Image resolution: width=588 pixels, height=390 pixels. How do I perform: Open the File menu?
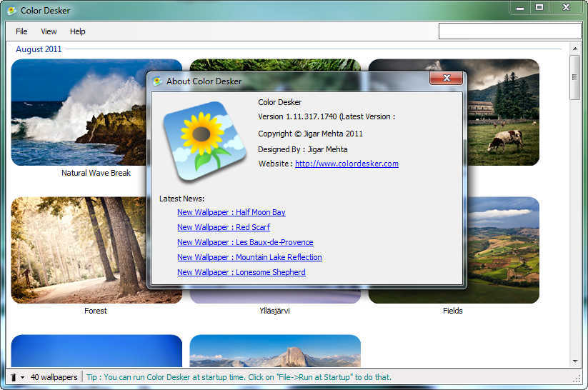[x=21, y=31]
